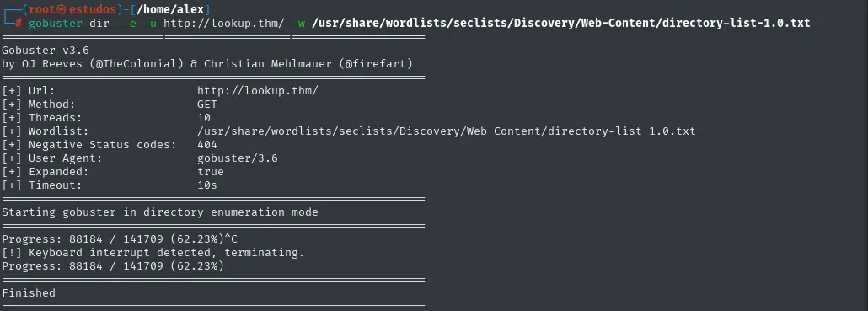Viewport: 868px width, 311px height.
Task: Click the User Agent value gobuster/3.6
Action: (238, 158)
